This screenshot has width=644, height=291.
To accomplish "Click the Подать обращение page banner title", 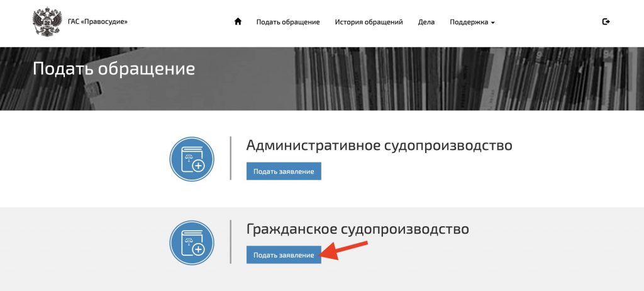I will tap(114, 69).
